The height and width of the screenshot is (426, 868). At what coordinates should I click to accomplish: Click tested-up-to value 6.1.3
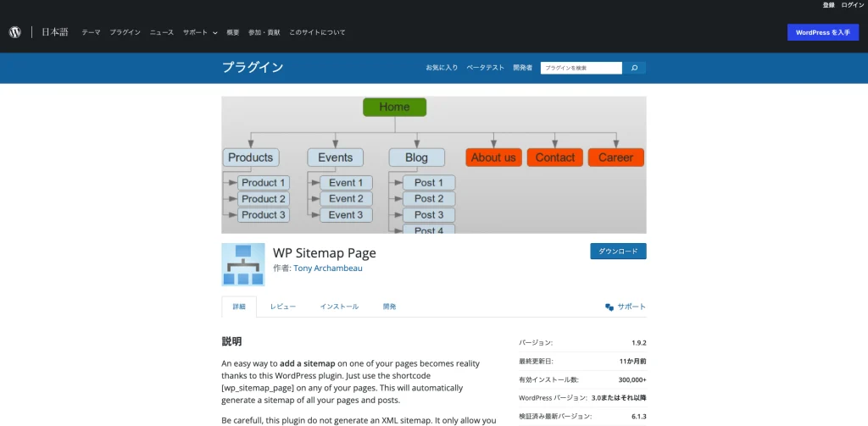[639, 417]
